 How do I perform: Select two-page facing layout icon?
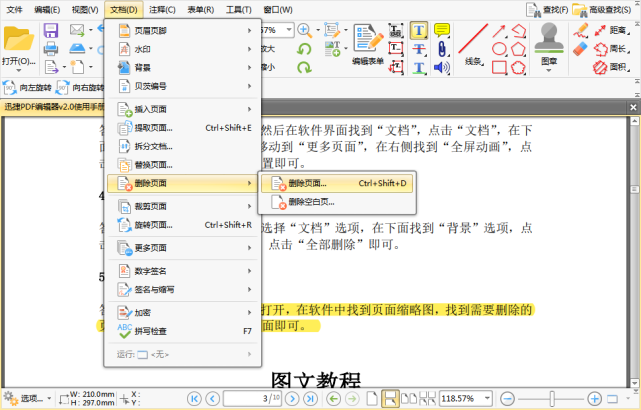(x=409, y=398)
